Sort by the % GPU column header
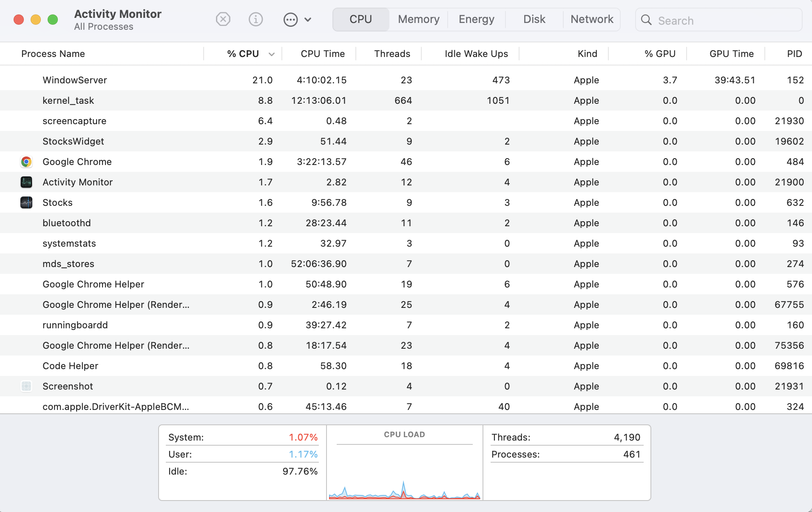 click(660, 54)
